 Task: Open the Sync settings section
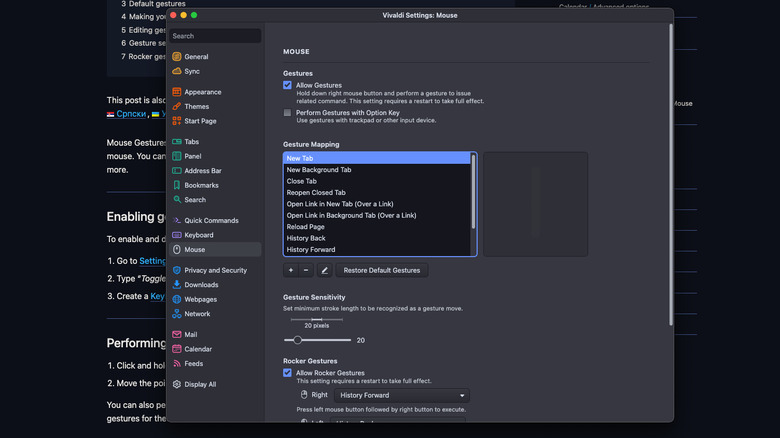pos(192,71)
